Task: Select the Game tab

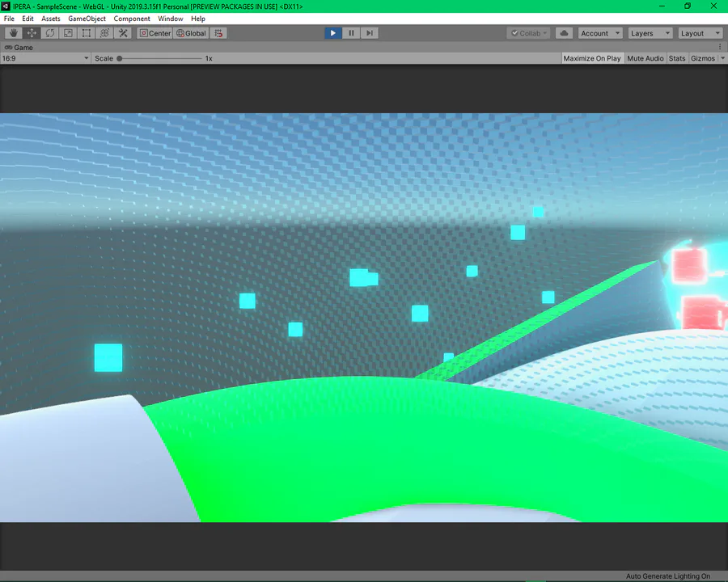Action: point(19,48)
